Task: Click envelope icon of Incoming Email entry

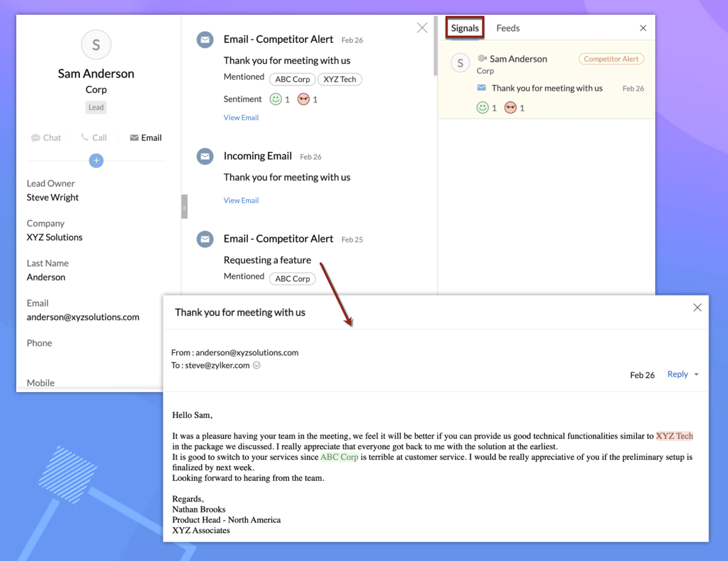Action: (205, 156)
